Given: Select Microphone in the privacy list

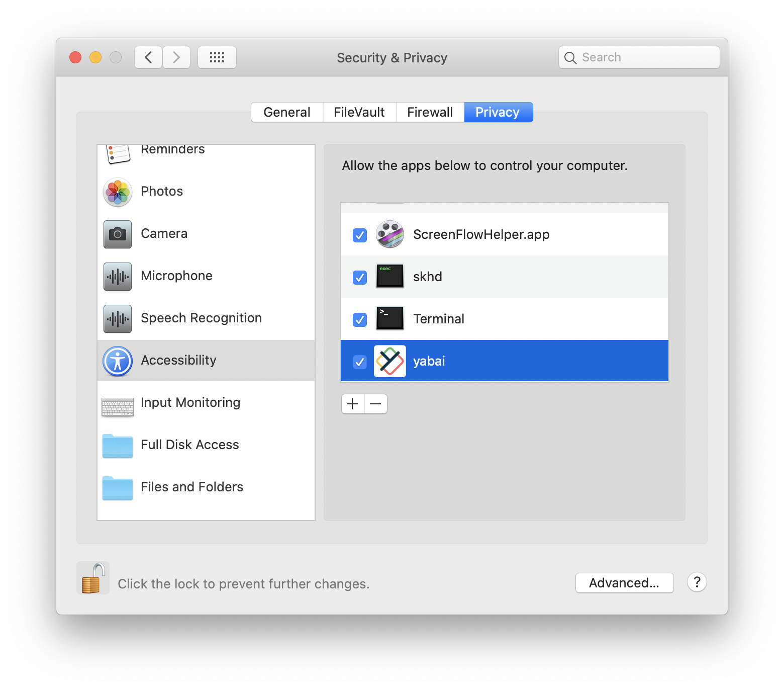Looking at the screenshot, I should pyautogui.click(x=206, y=276).
